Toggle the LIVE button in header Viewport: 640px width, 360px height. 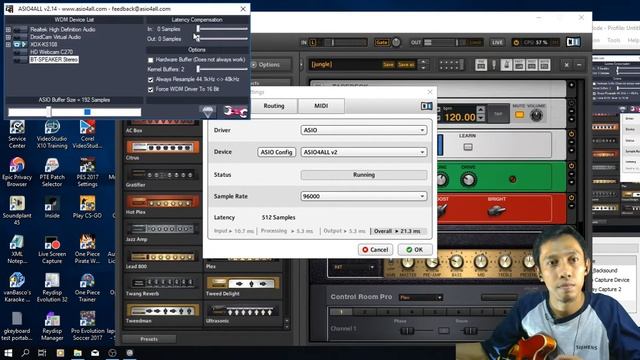coord(497,42)
